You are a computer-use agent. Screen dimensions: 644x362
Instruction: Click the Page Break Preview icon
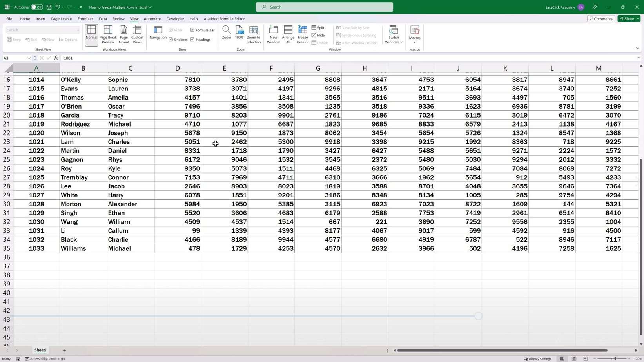click(108, 34)
